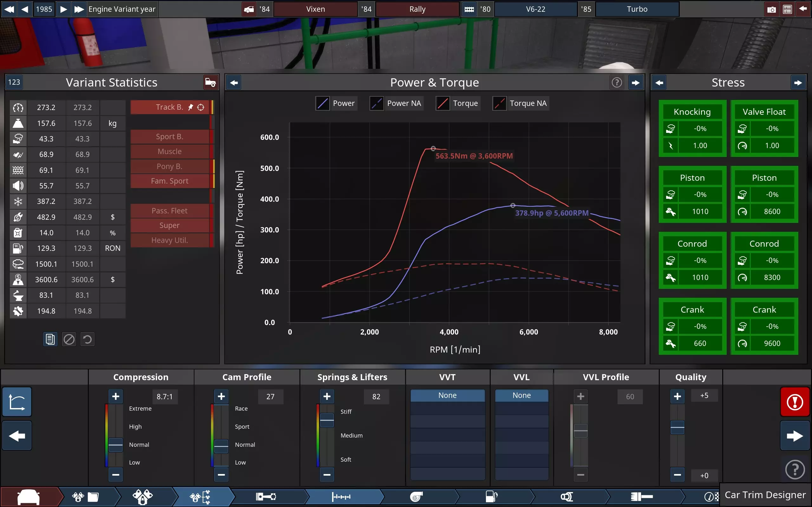This screenshot has height=507, width=812.
Task: Increase compression with the plus button
Action: 115,396
